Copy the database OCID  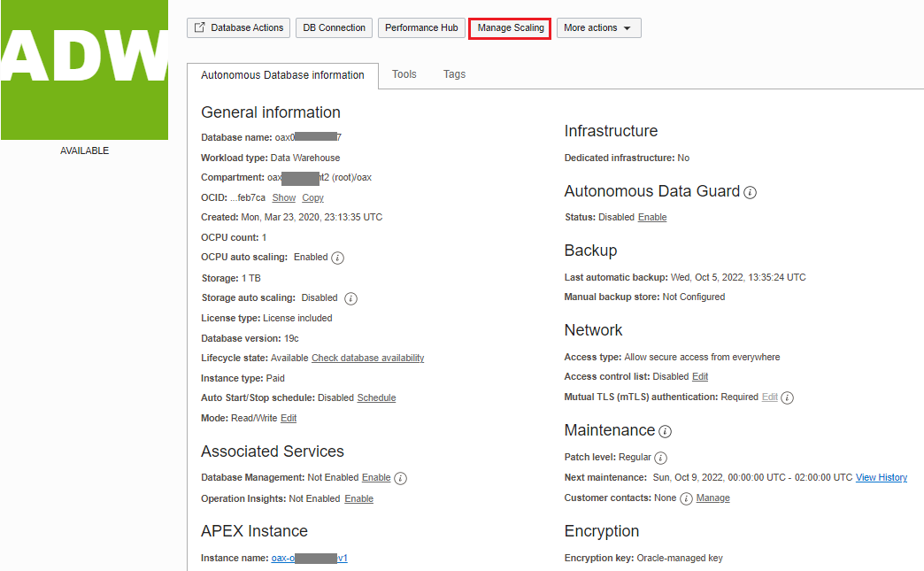[x=312, y=197]
